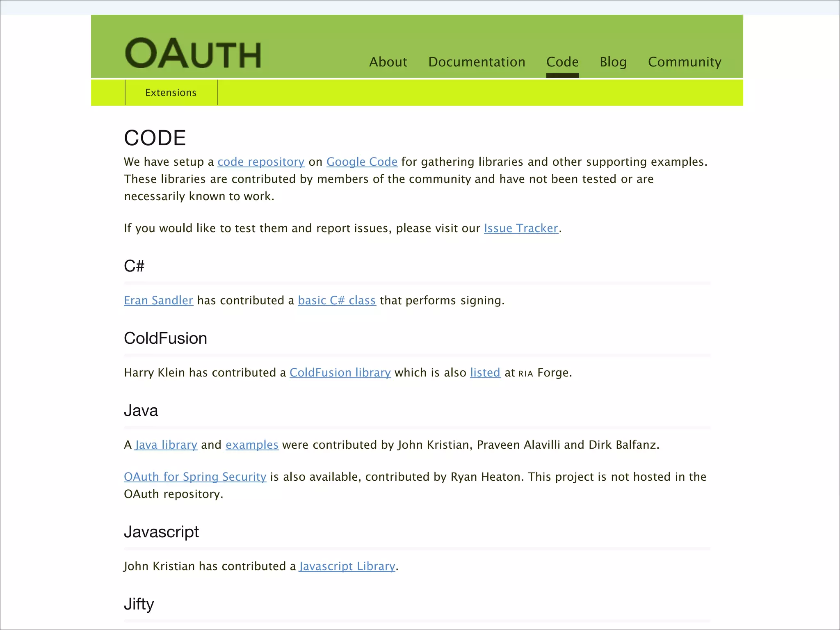The image size is (840, 630).
Task: Follow the code repository link
Action: tap(261, 162)
